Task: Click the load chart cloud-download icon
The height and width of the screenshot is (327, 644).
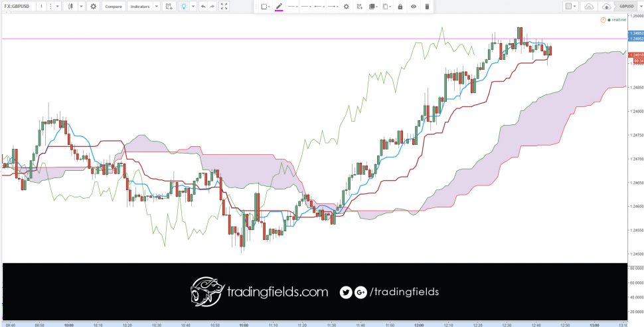Action: 589,6
